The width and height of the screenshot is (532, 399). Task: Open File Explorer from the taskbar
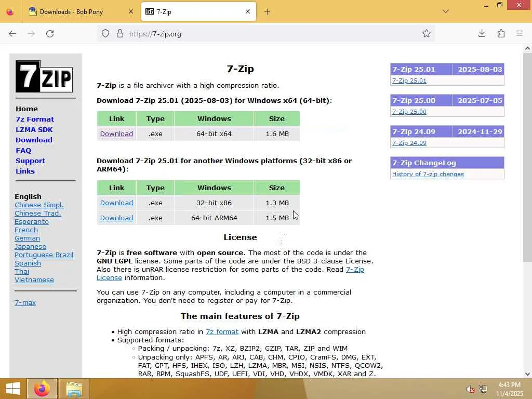tap(74, 389)
